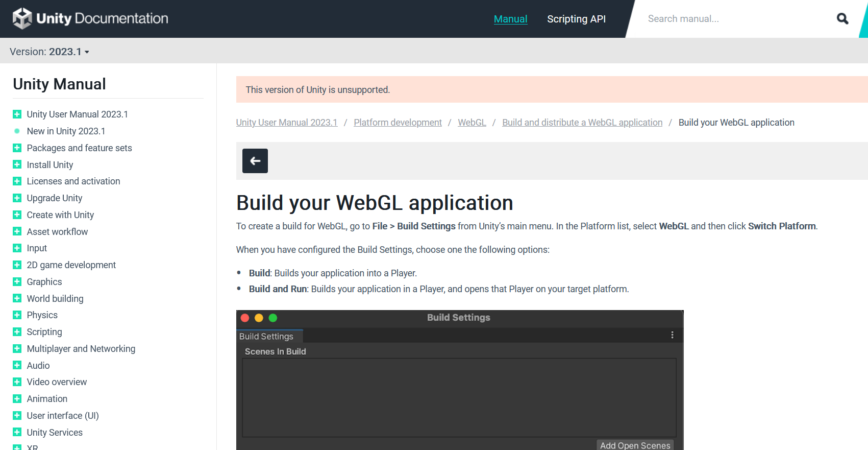The image size is (868, 450).
Task: Click the back arrow button
Action: tap(255, 161)
